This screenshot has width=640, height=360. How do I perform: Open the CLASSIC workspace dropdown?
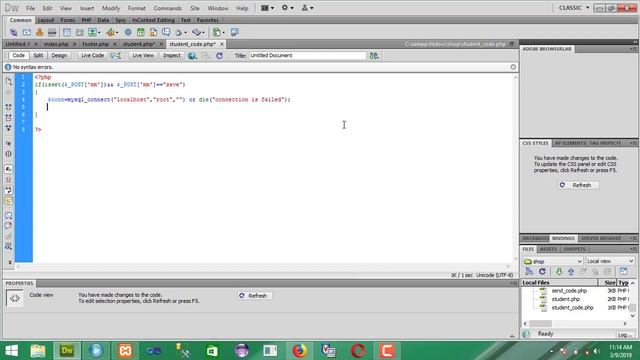click(x=574, y=8)
